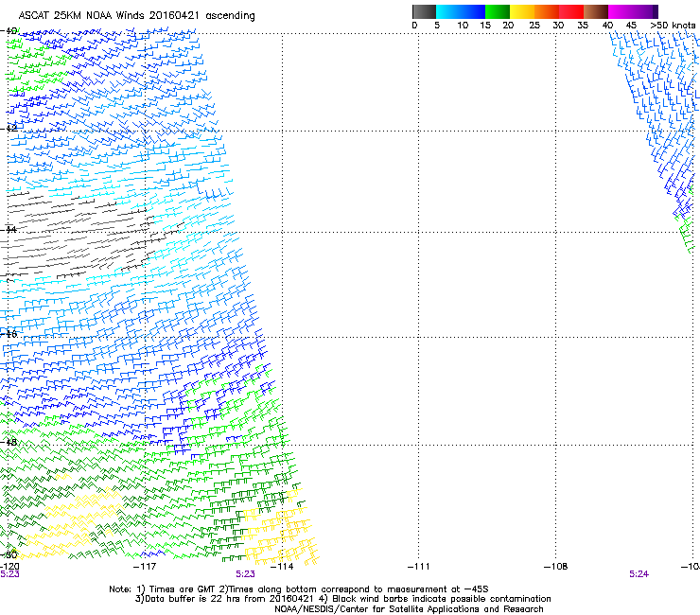The width and height of the screenshot is (700, 615).
Task: Click the green 15-20 knots color segment
Action: click(x=498, y=11)
